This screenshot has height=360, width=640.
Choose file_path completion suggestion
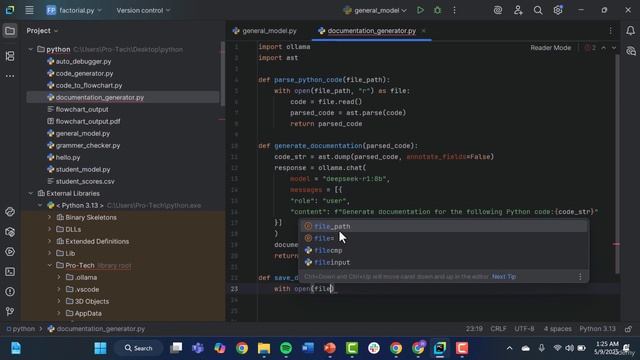tap(444, 226)
